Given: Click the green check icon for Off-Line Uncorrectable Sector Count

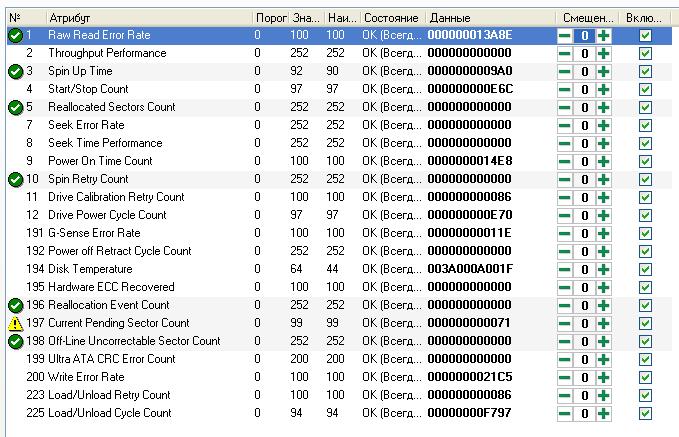Looking at the screenshot, I should 15,341.
